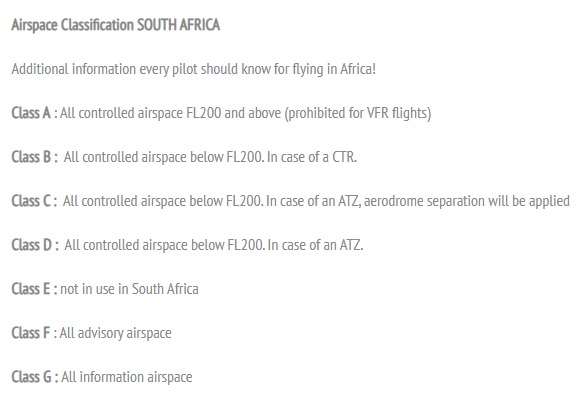Viewport: 580px width, 398px height.
Task: Click the Class D label
Action: [31, 245]
